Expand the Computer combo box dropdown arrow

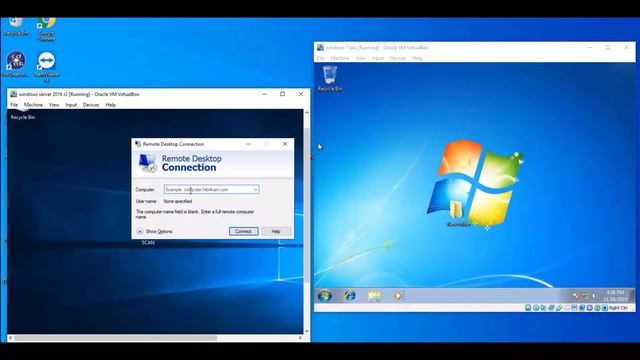[256, 189]
